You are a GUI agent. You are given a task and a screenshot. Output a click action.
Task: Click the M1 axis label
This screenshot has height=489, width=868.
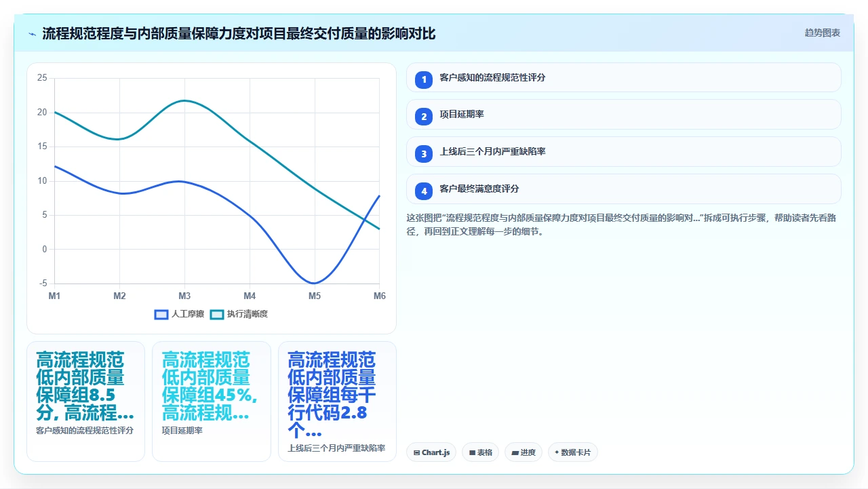(54, 296)
